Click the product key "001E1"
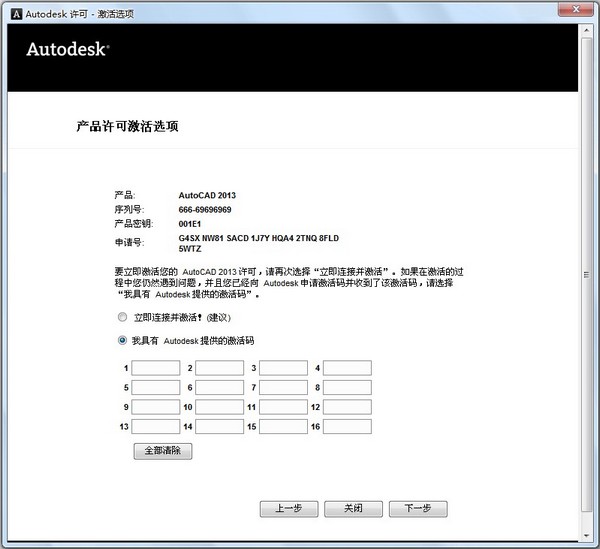 coord(189,224)
